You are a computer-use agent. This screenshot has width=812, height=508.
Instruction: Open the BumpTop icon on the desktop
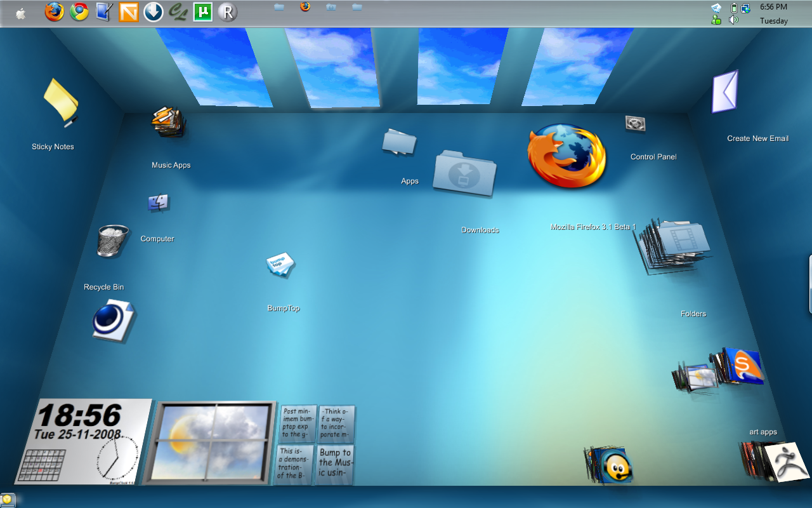280,265
